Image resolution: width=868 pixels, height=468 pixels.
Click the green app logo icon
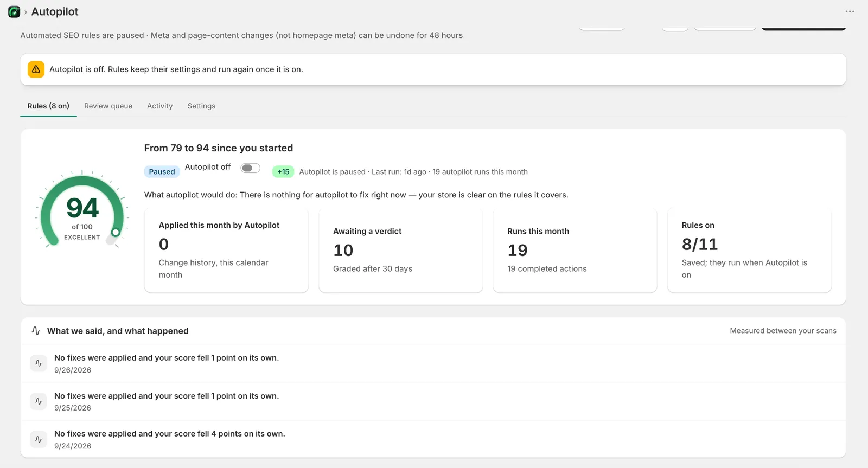pyautogui.click(x=14, y=12)
